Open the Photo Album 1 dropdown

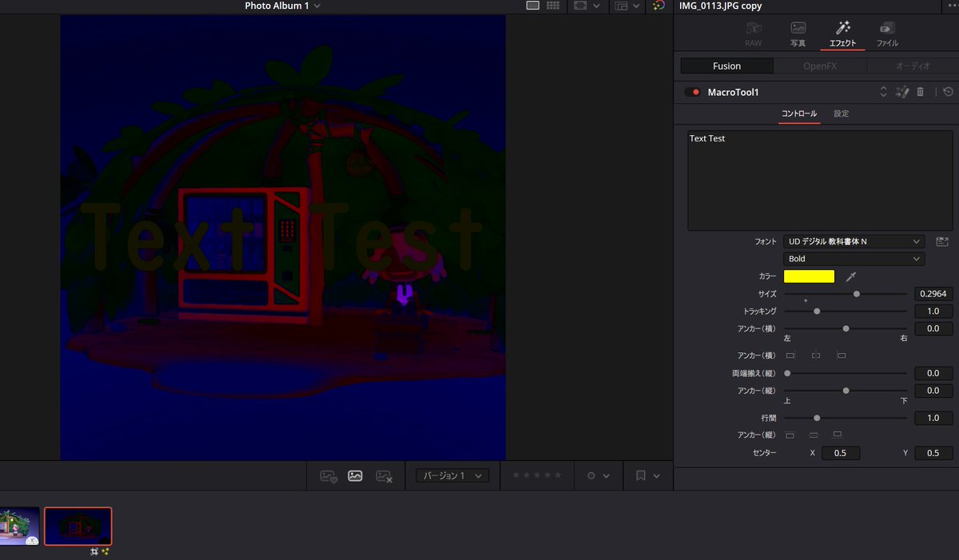pos(282,6)
